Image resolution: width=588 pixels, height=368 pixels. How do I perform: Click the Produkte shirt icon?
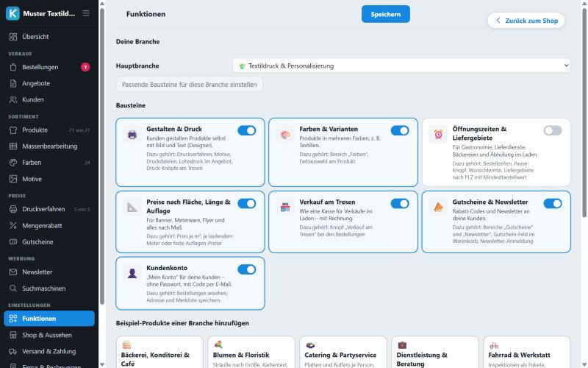[13, 130]
